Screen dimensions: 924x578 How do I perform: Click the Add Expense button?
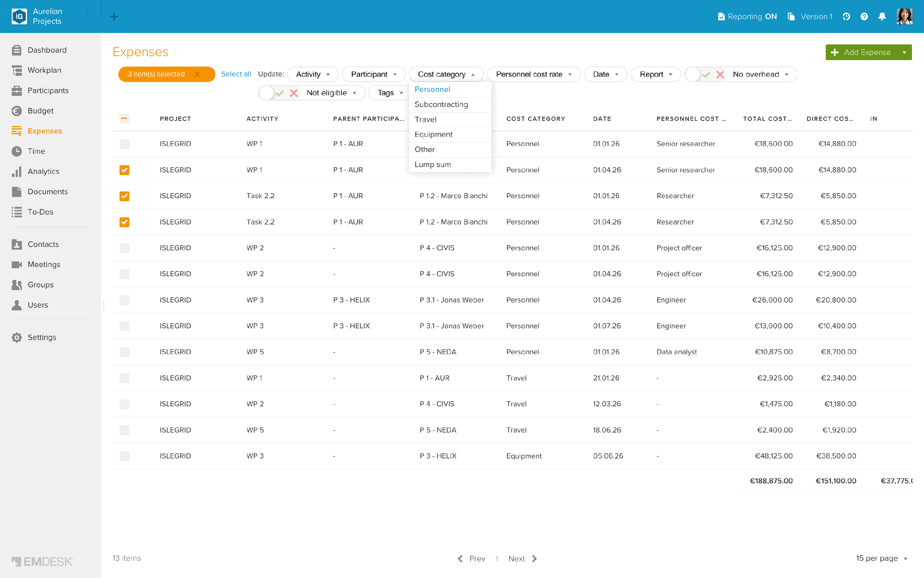coord(861,52)
